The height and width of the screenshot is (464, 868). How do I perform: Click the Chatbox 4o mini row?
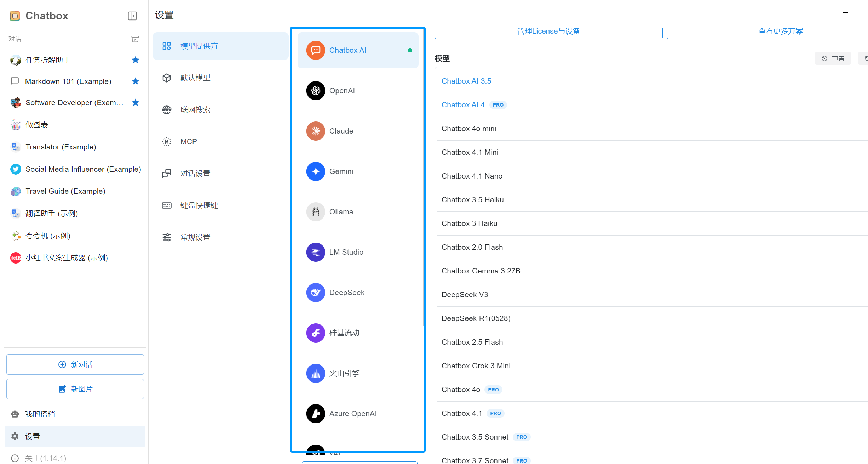tap(653, 129)
